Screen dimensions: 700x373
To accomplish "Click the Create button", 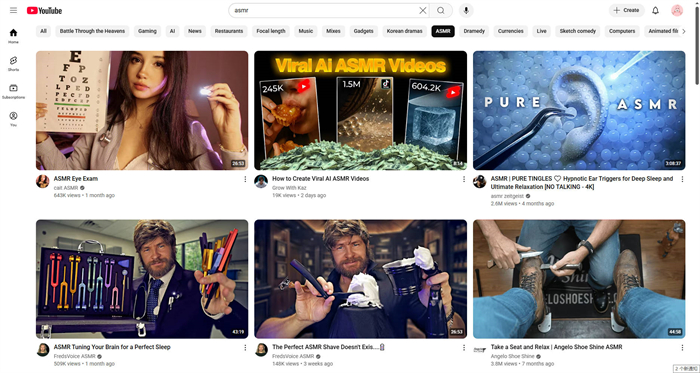I will [626, 10].
